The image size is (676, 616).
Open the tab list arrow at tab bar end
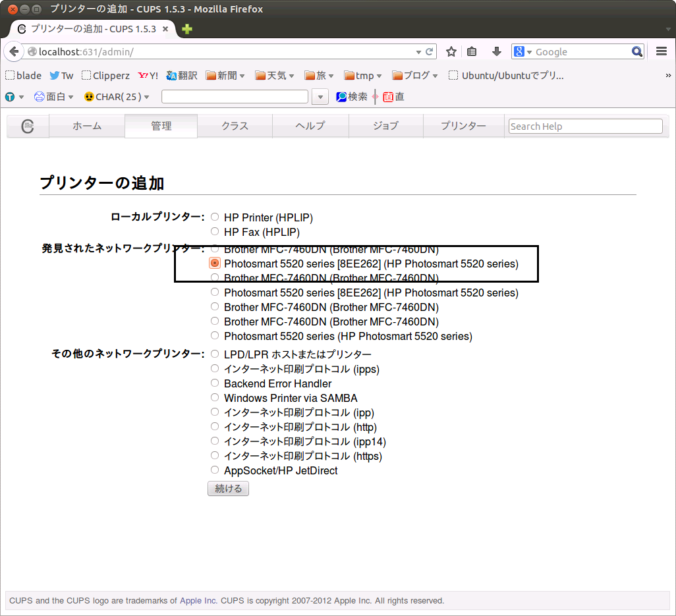pos(668,29)
